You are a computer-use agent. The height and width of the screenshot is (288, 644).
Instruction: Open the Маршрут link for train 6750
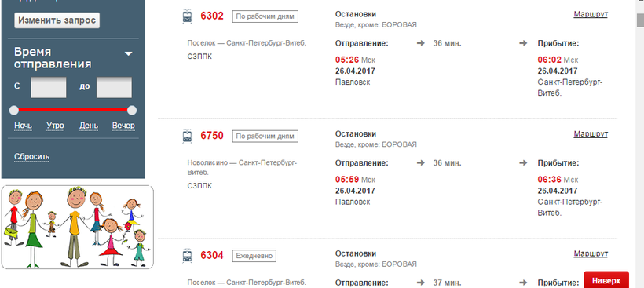591,134
